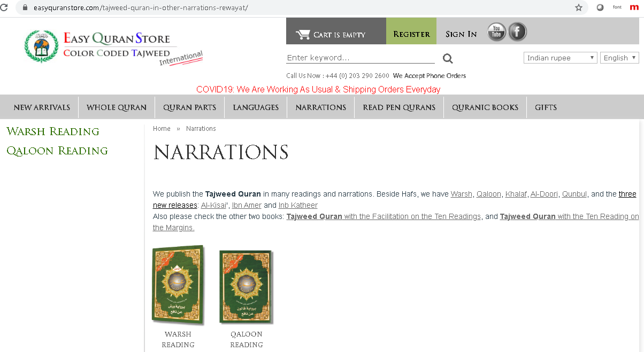Click the YouTube icon in header
The height and width of the screenshot is (352, 644).
[x=496, y=32]
